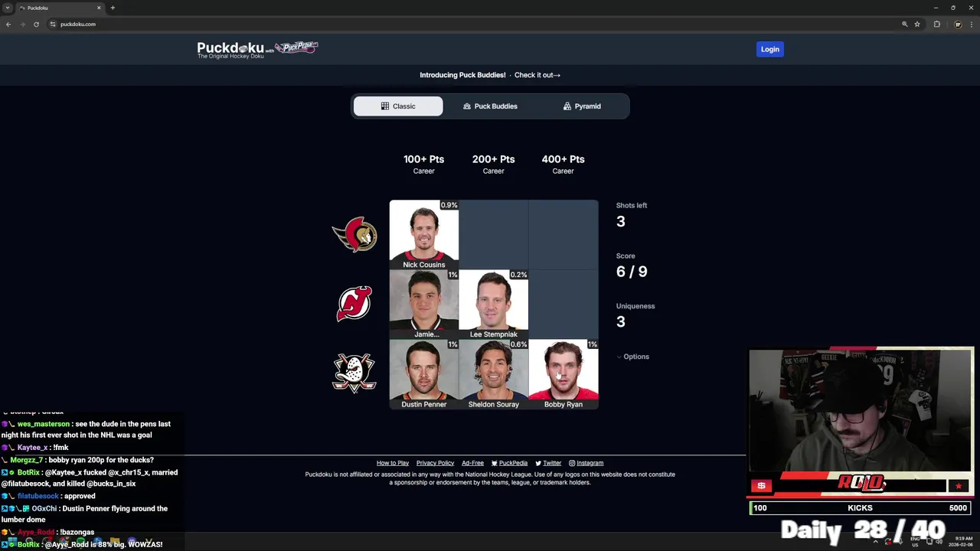Click the 200+ Pts Career column header

pos(493,164)
